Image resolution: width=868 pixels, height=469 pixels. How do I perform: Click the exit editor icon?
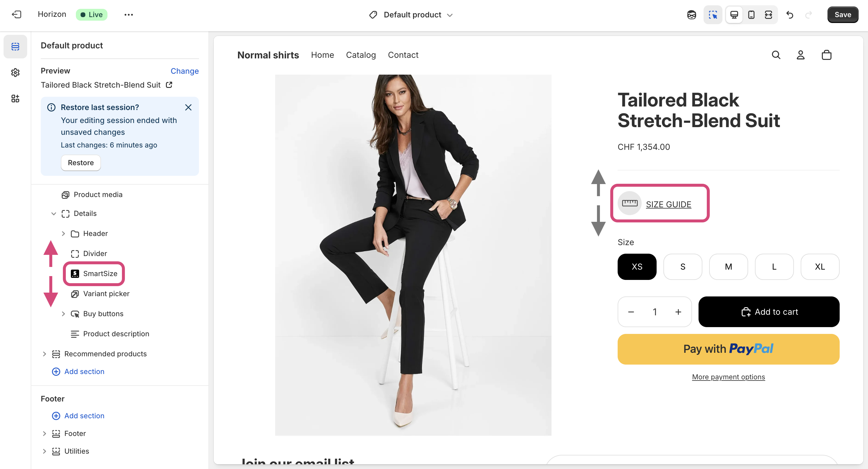pyautogui.click(x=17, y=14)
